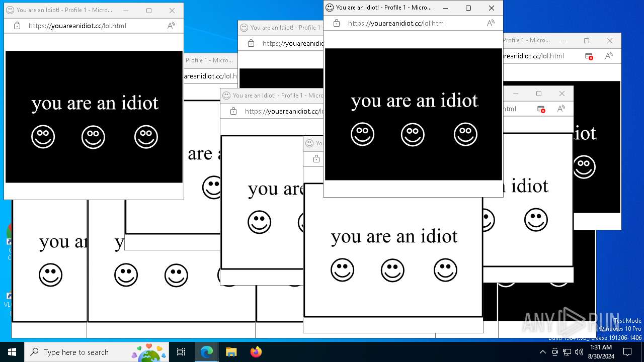Click the 'Type here to search' taskbar box
This screenshot has height=362, width=644.
click(97, 352)
